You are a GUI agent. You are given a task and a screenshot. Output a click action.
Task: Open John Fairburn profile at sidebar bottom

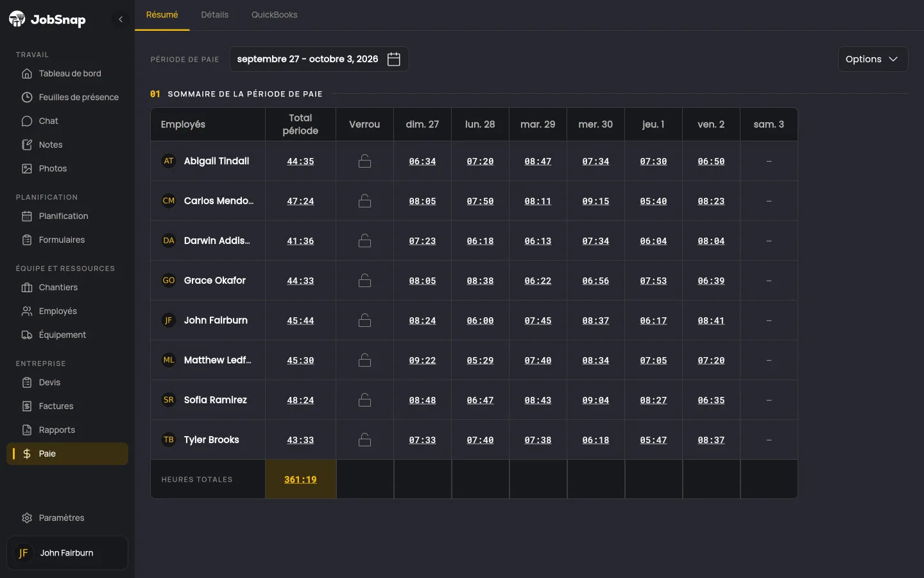[x=67, y=553]
